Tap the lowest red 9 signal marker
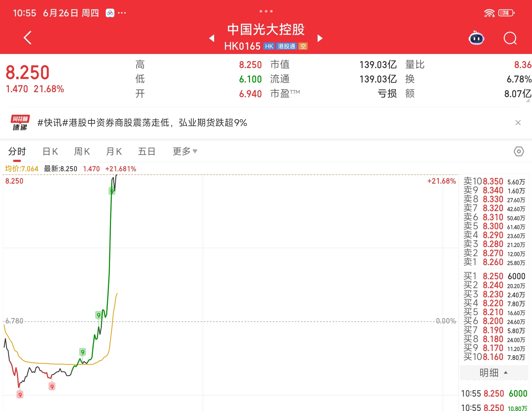532x411 pixels. (20, 394)
